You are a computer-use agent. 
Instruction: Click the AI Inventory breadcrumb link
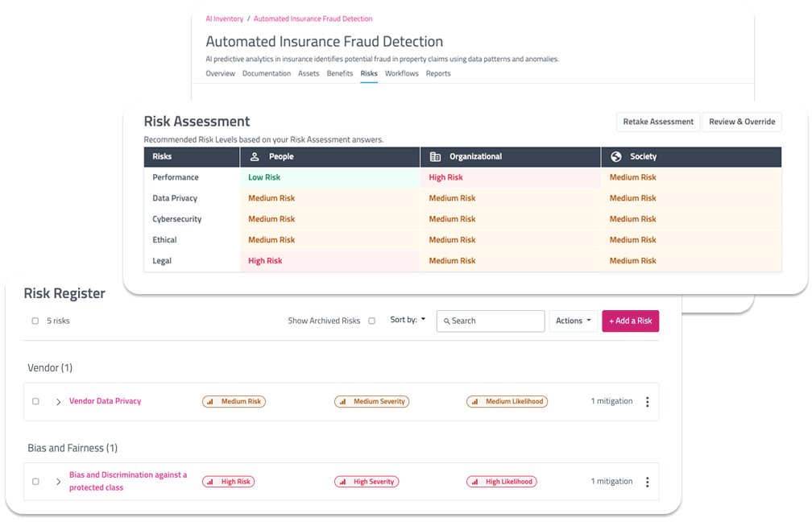224,19
